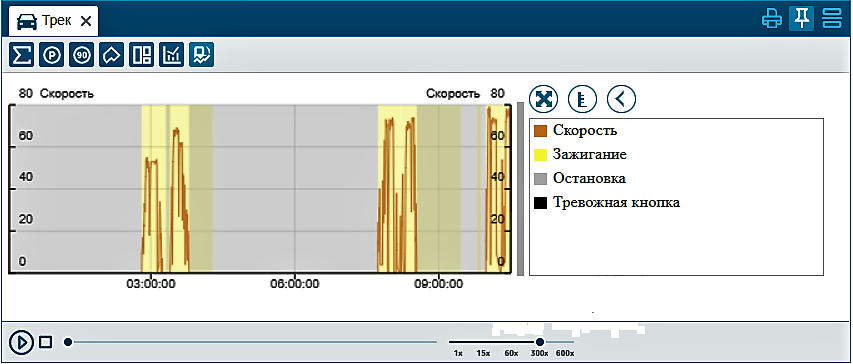Toggle Зажигание legend entry

(580, 155)
